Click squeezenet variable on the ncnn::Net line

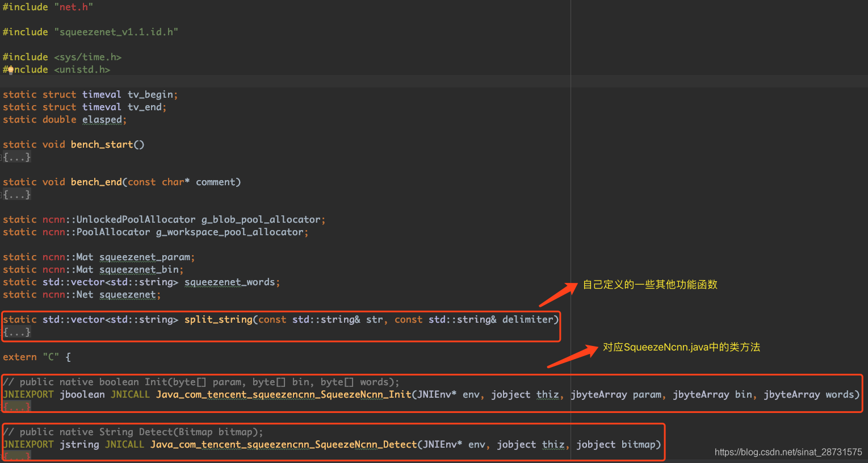click(128, 294)
